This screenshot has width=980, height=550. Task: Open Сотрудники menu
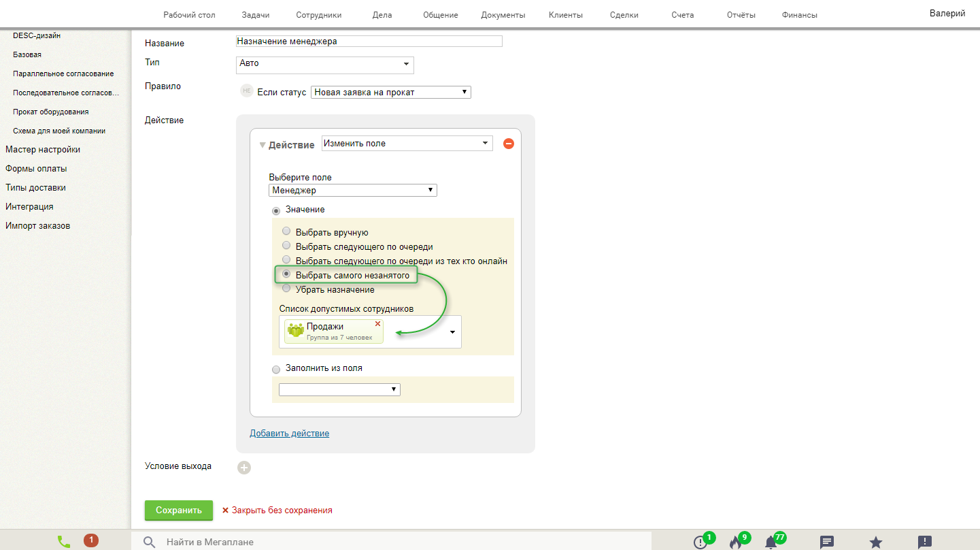click(319, 15)
